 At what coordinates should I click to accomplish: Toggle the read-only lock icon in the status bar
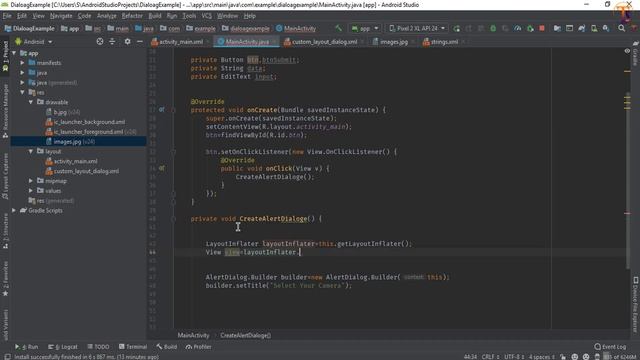pos(563,357)
